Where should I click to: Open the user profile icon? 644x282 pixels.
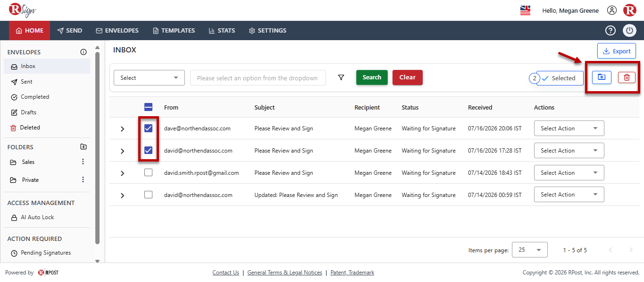pyautogui.click(x=612, y=10)
